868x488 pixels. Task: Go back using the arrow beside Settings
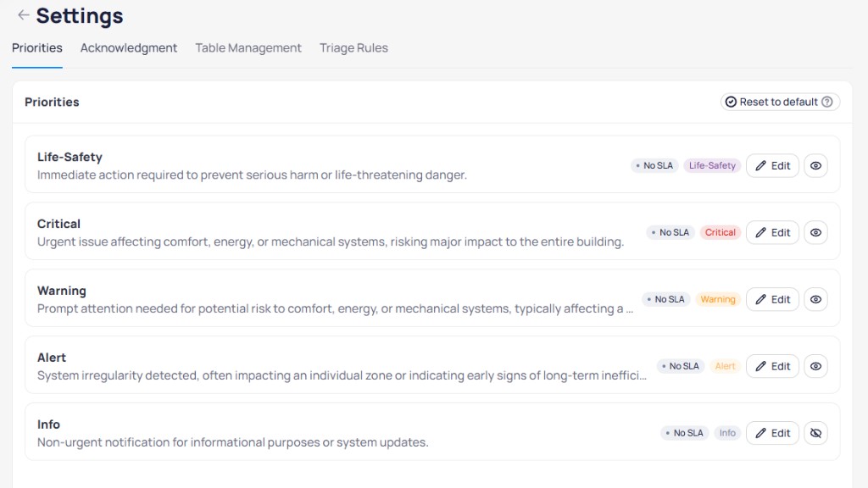(x=23, y=15)
